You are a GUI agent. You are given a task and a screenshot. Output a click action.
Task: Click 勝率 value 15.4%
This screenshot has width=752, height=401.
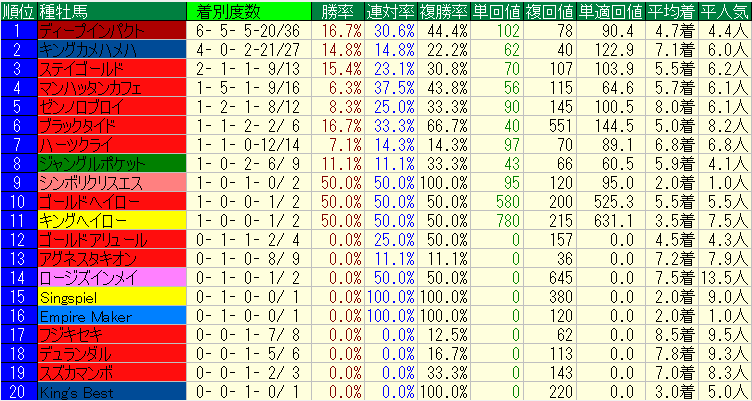click(x=342, y=70)
